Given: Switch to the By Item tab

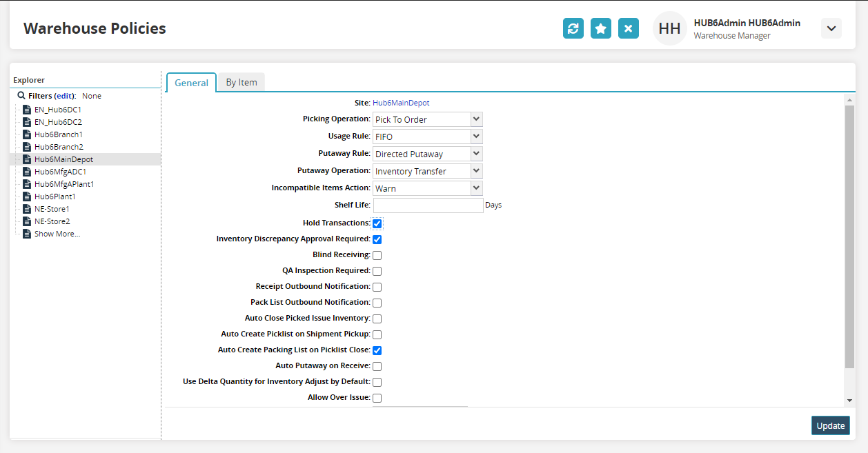Looking at the screenshot, I should point(241,82).
